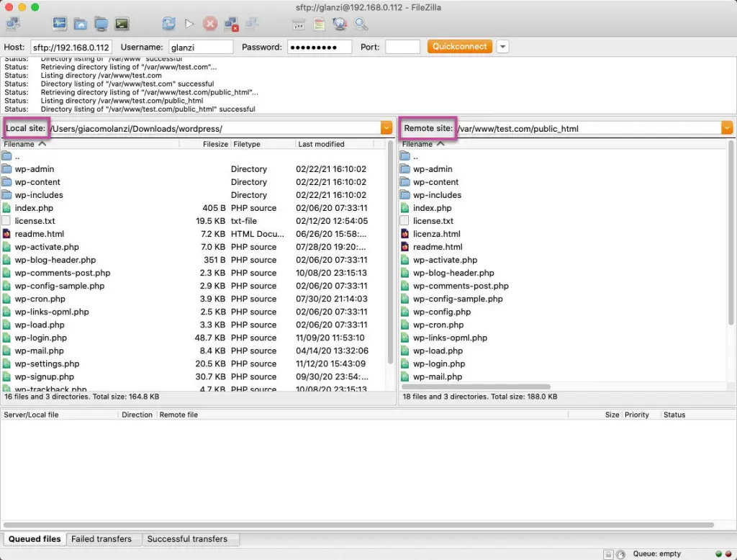The height and width of the screenshot is (560, 737).
Task: Sort the local files by Last modified column
Action: coord(335,144)
